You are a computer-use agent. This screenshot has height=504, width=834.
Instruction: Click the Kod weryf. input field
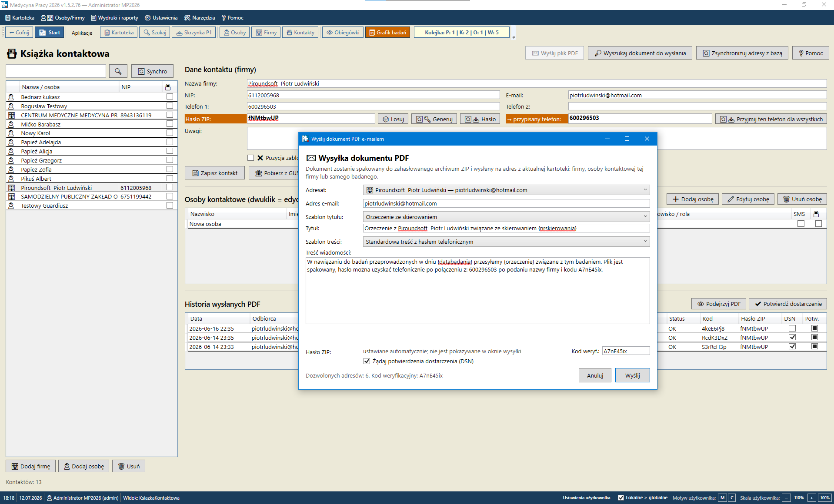pos(626,351)
